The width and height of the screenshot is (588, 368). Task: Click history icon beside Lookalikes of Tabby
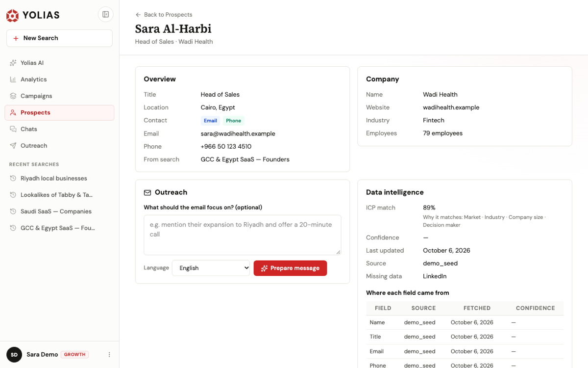pos(13,195)
